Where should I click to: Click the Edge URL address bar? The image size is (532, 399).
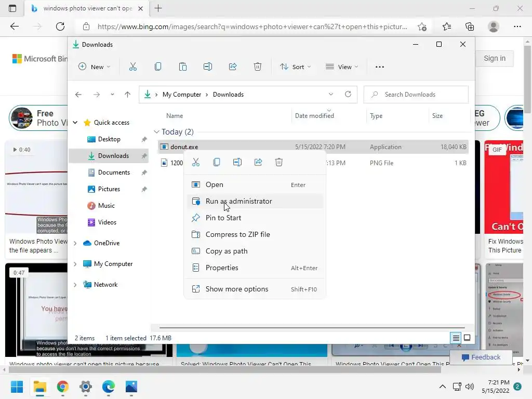pyautogui.click(x=252, y=26)
